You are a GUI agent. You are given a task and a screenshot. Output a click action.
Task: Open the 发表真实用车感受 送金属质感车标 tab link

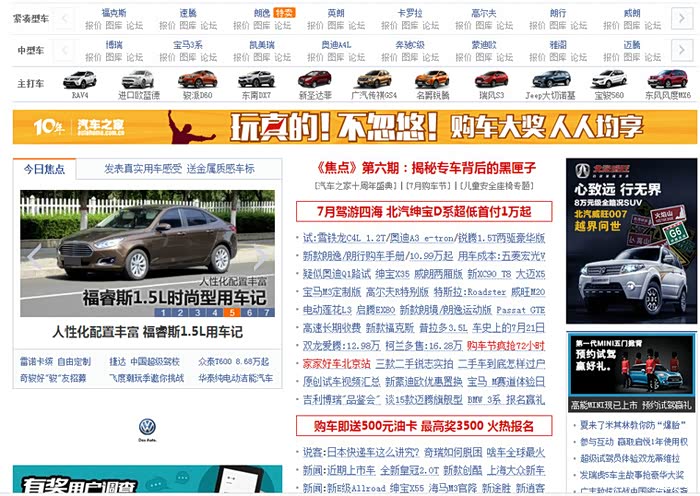pos(179,169)
